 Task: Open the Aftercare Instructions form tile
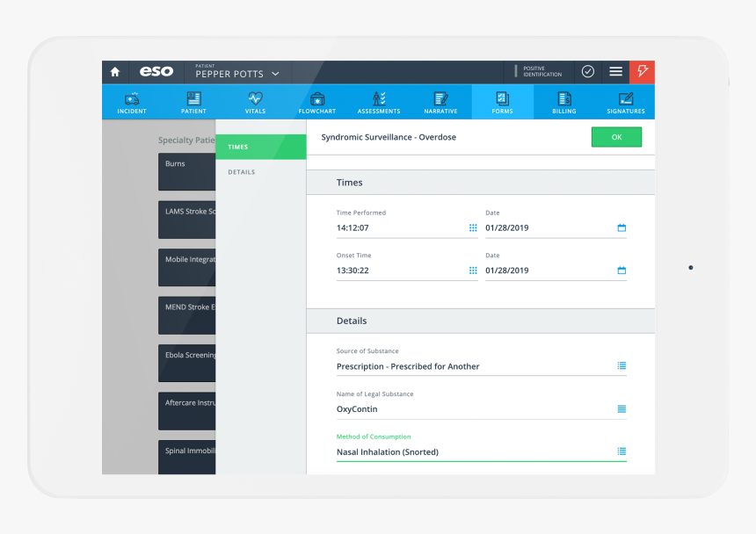pyautogui.click(x=186, y=411)
